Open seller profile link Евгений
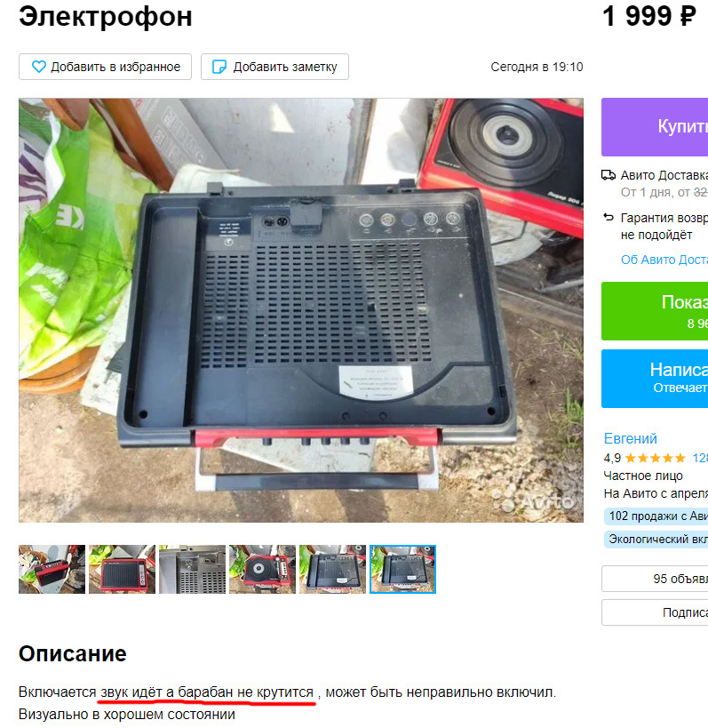Image resolution: width=708 pixels, height=728 pixels. (630, 438)
